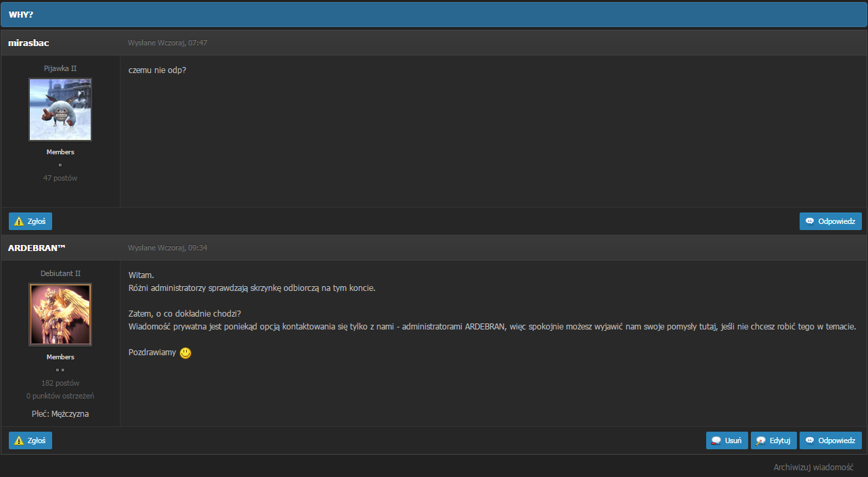Click Members group label under ARDEBRAN
Screen dimensions: 868x477
[x=60, y=357]
